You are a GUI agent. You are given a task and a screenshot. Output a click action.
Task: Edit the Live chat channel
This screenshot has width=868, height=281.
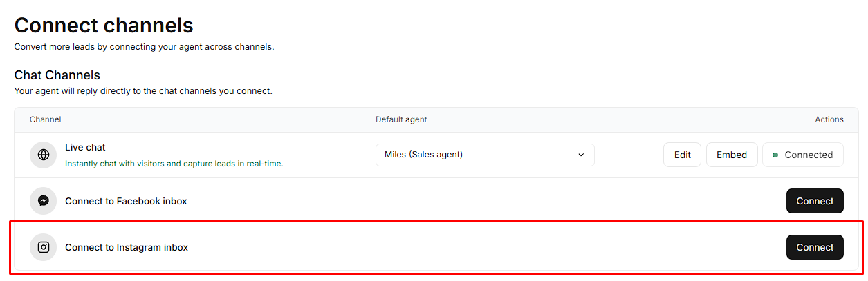click(682, 155)
